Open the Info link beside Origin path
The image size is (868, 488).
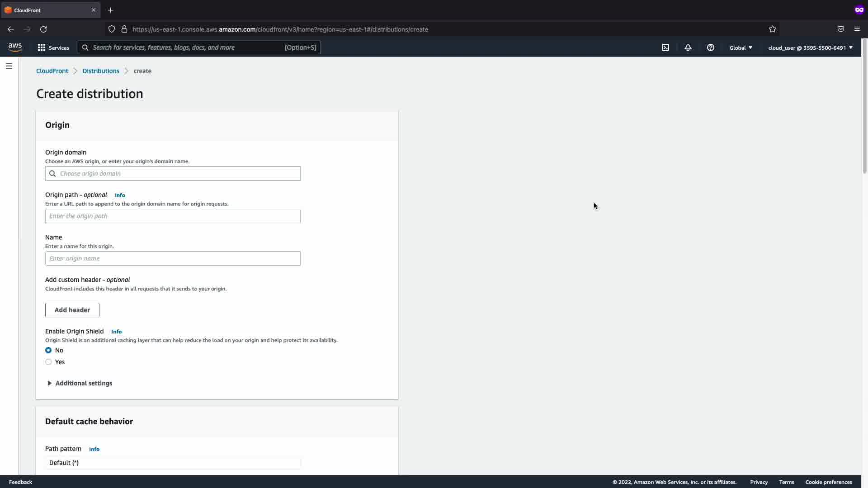(x=120, y=195)
